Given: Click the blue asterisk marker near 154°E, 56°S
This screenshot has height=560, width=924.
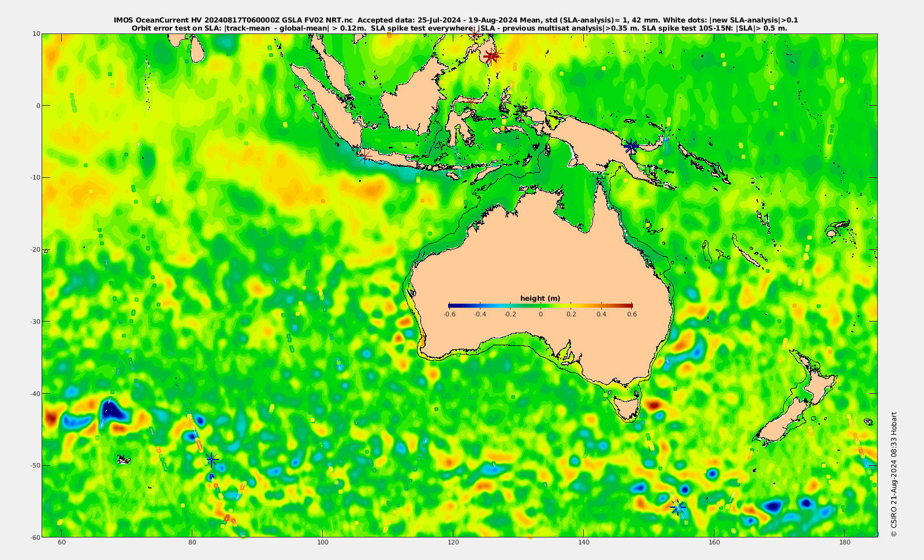Looking at the screenshot, I should point(677,507).
